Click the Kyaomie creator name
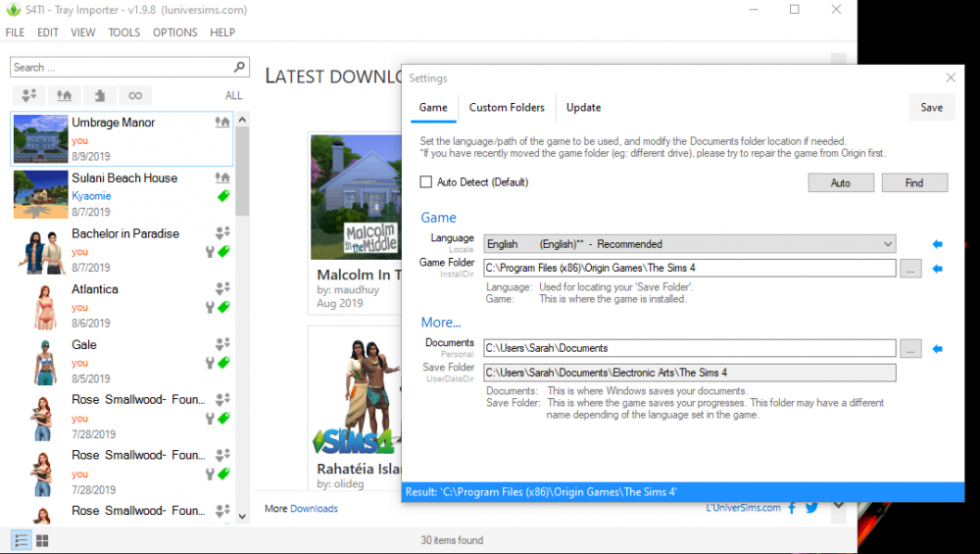 click(91, 196)
